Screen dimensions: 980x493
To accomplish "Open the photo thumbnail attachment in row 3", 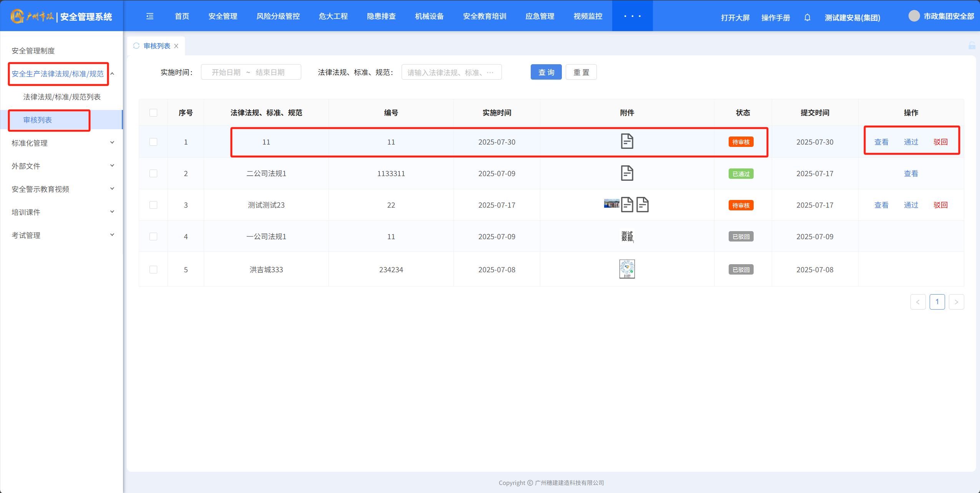I will click(x=611, y=203).
